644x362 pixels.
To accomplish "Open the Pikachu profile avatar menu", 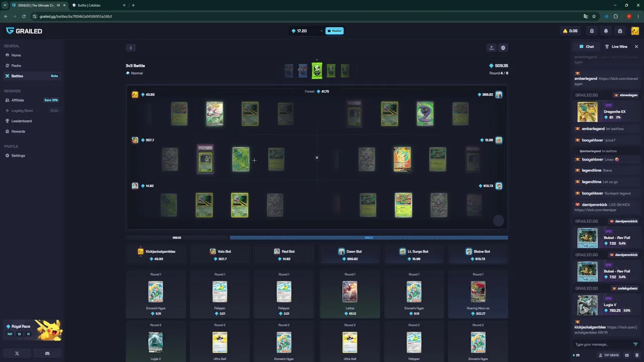I will pyautogui.click(x=635, y=31).
